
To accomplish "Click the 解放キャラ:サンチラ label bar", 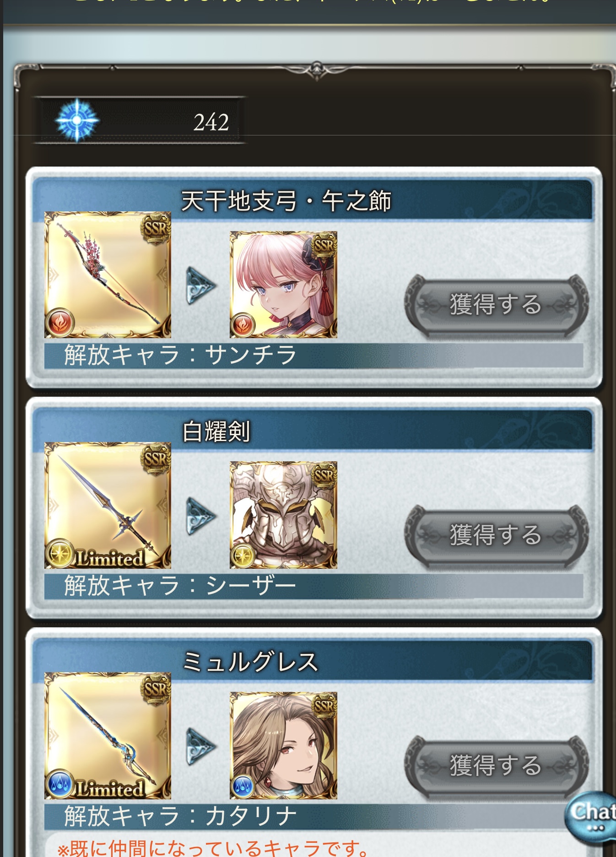I will pos(313,356).
